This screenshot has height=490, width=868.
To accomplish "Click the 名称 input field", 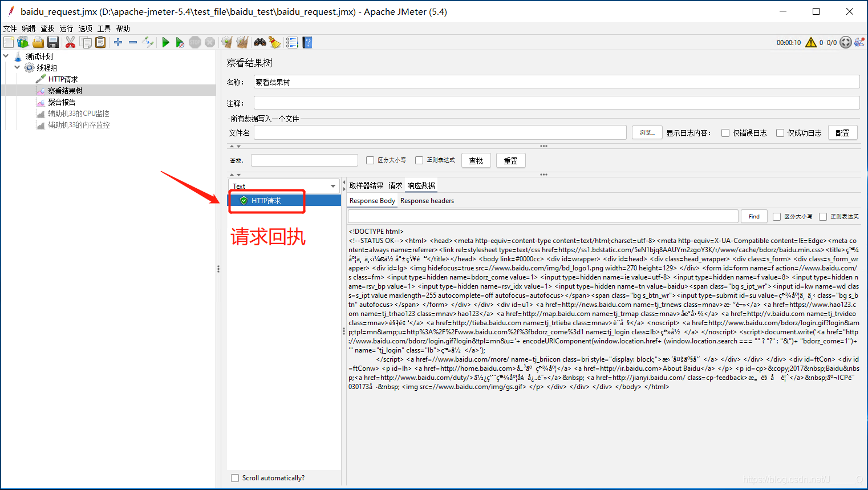I will [x=557, y=82].
